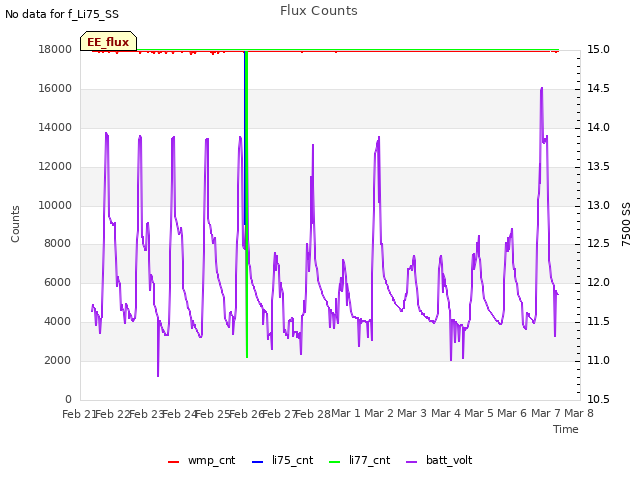The image size is (640, 480).
Task: Click the 0 tick label on left axis
Action: click(68, 399)
